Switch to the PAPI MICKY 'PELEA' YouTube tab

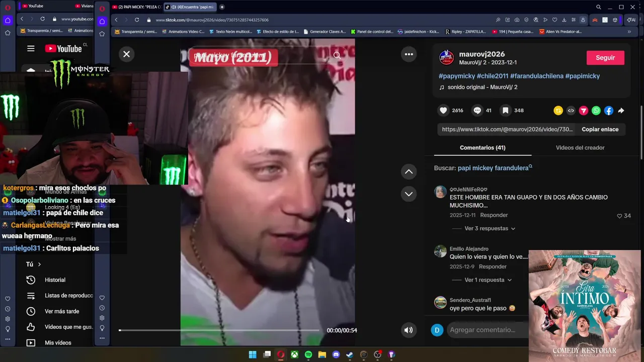tap(136, 7)
